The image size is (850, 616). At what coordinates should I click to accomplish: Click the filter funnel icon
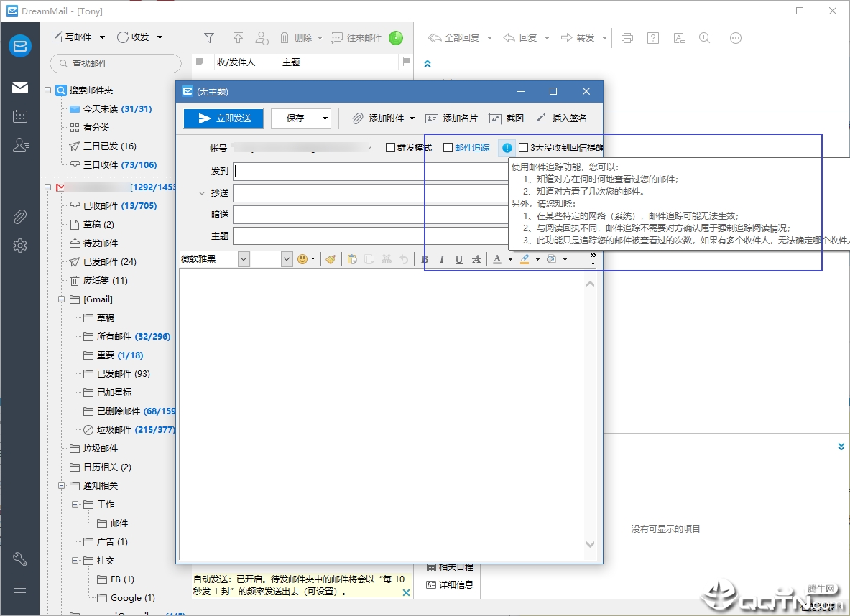click(208, 37)
